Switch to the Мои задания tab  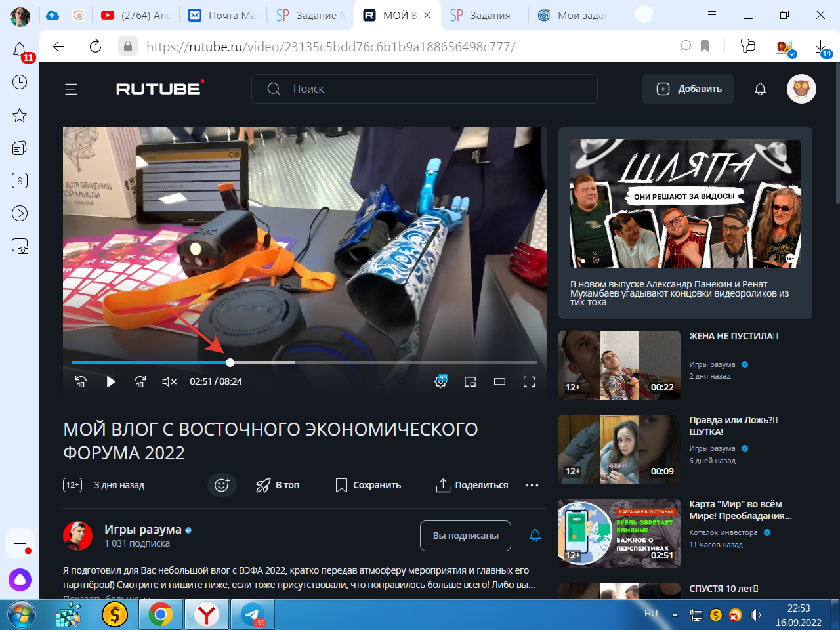pyautogui.click(x=572, y=15)
